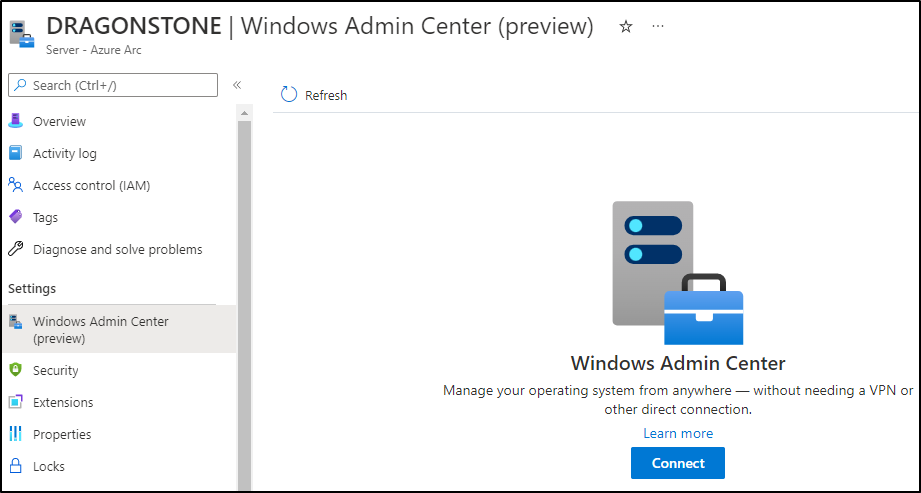Select Locks in the sidebar
The height and width of the screenshot is (493, 921).
click(x=49, y=467)
